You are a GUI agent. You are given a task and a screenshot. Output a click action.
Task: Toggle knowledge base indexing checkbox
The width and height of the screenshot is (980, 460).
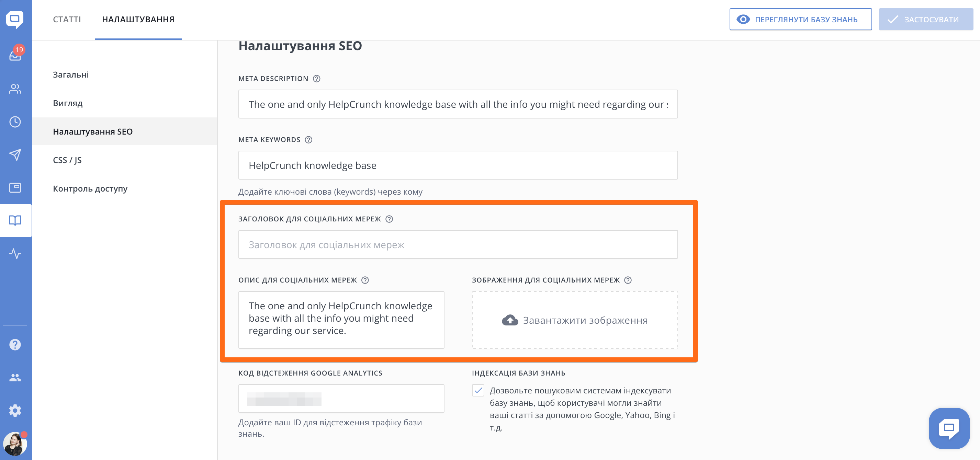(x=478, y=390)
